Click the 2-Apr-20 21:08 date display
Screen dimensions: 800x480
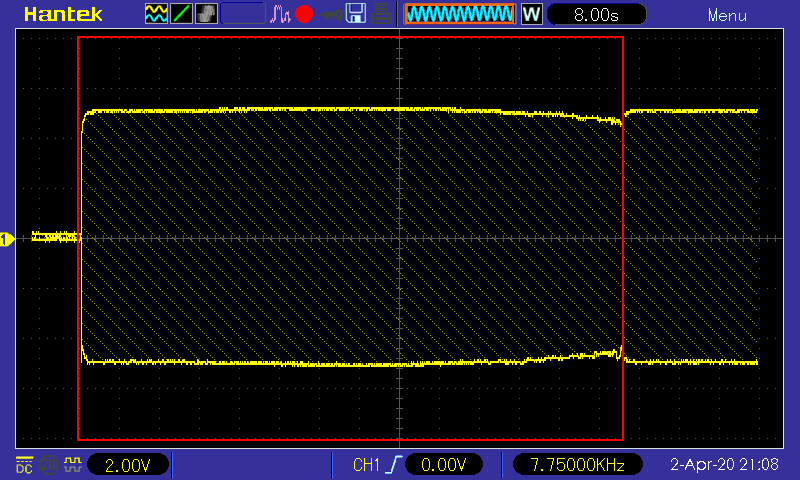pos(724,464)
